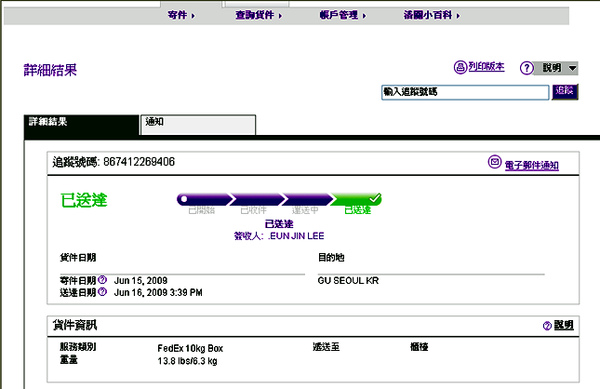
Task: Click weight value 13.8 lbs/6.3 kg
Action: coord(188,361)
